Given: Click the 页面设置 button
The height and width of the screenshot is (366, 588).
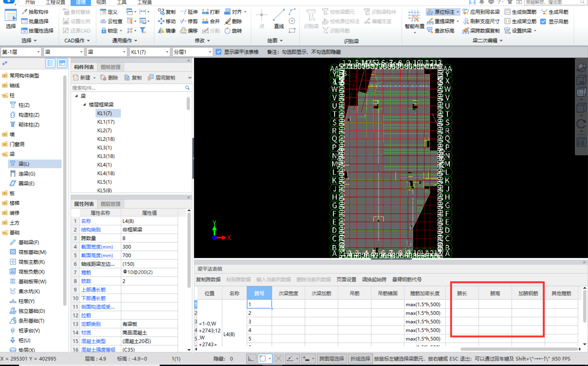Looking at the screenshot, I should 346,279.
